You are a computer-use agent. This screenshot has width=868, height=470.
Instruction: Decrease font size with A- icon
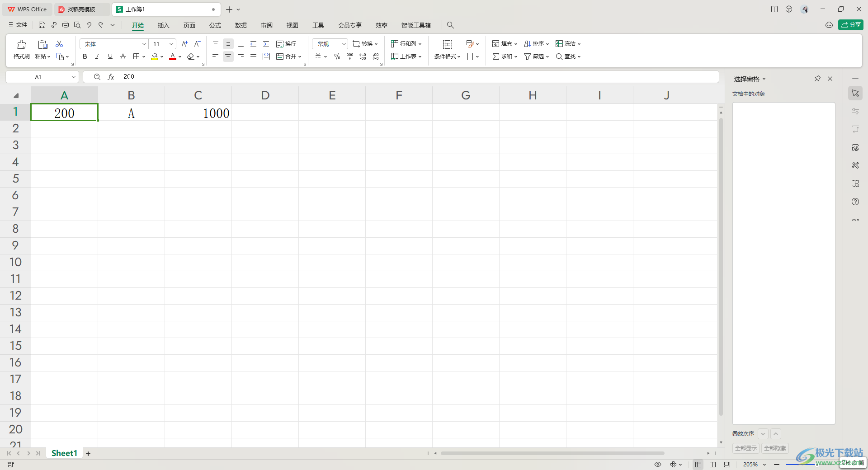(x=197, y=44)
